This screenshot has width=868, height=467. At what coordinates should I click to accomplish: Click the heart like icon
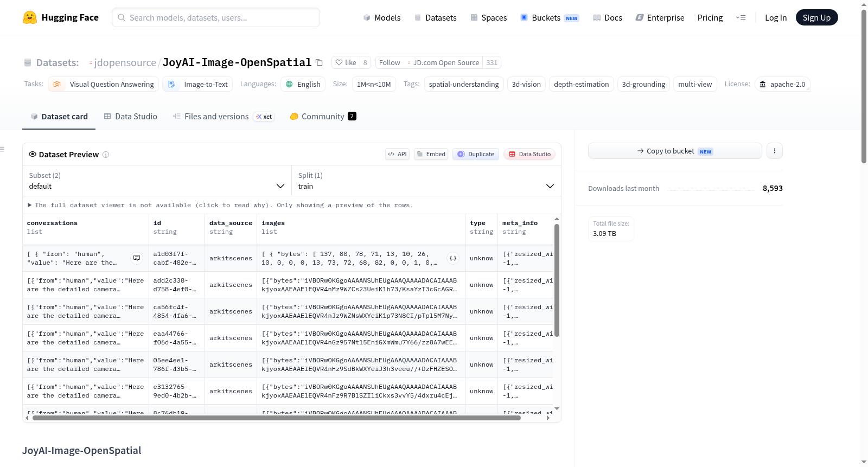point(339,62)
